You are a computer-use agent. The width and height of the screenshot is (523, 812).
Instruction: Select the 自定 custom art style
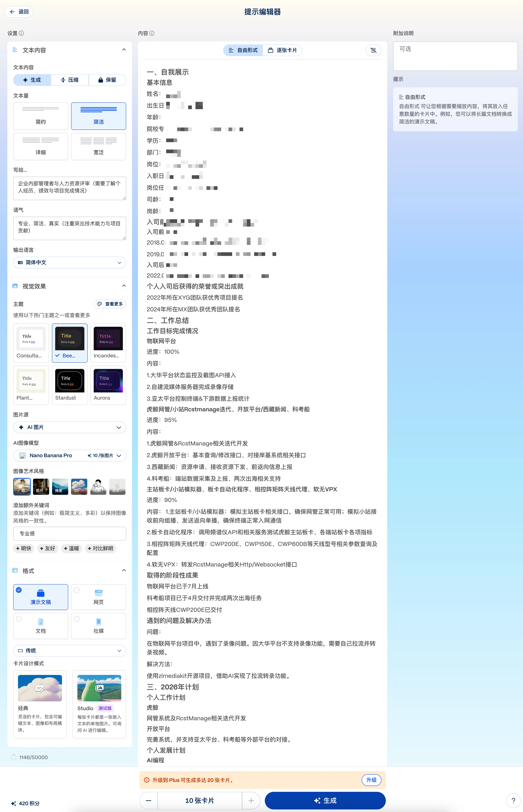click(118, 487)
